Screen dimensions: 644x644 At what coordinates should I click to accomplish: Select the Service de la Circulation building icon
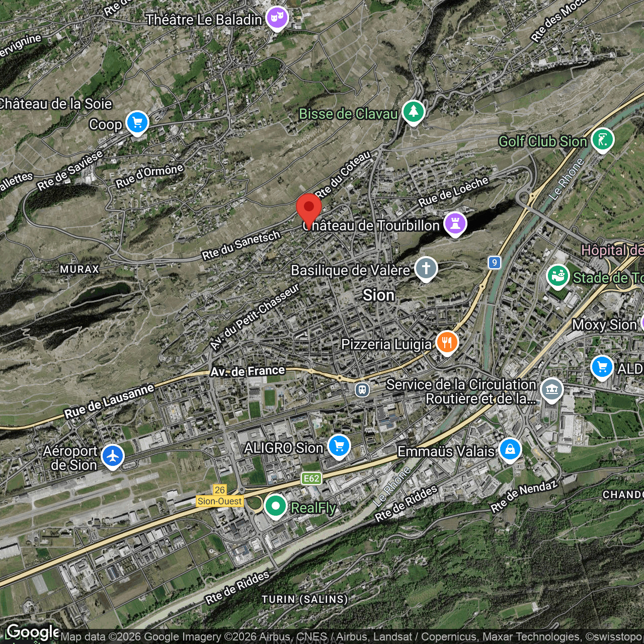coord(551,390)
